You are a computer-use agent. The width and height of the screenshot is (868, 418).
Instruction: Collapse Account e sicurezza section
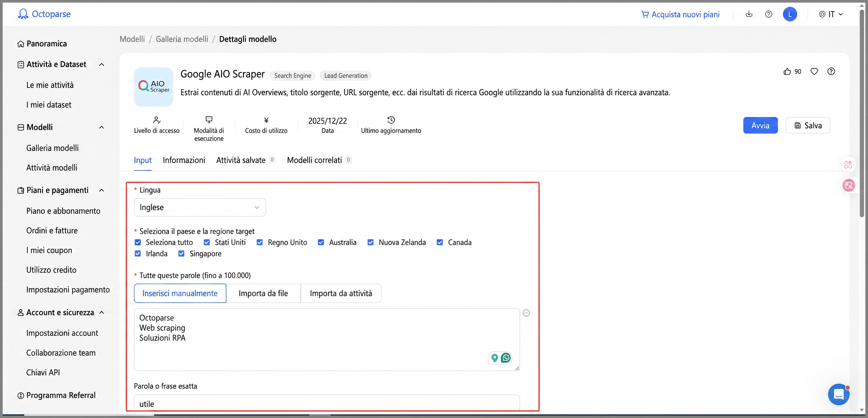click(101, 312)
